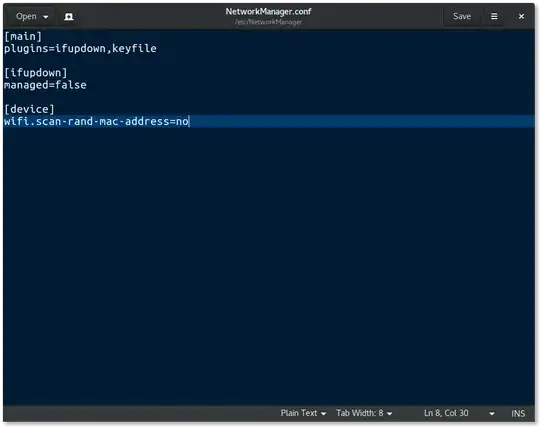Click the Ln 8, Col 30 position indicator
540x427 pixels.
446,413
